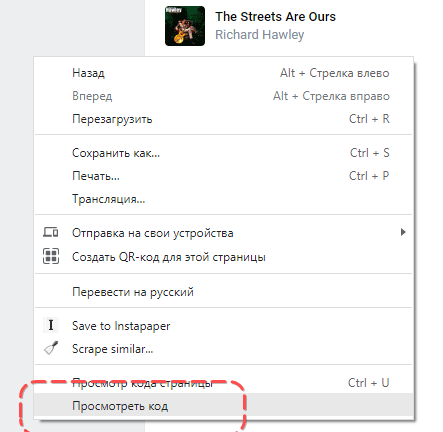The width and height of the screenshot is (443, 432).
Task: Choose Save to Instapaper entry
Action: 224,326
